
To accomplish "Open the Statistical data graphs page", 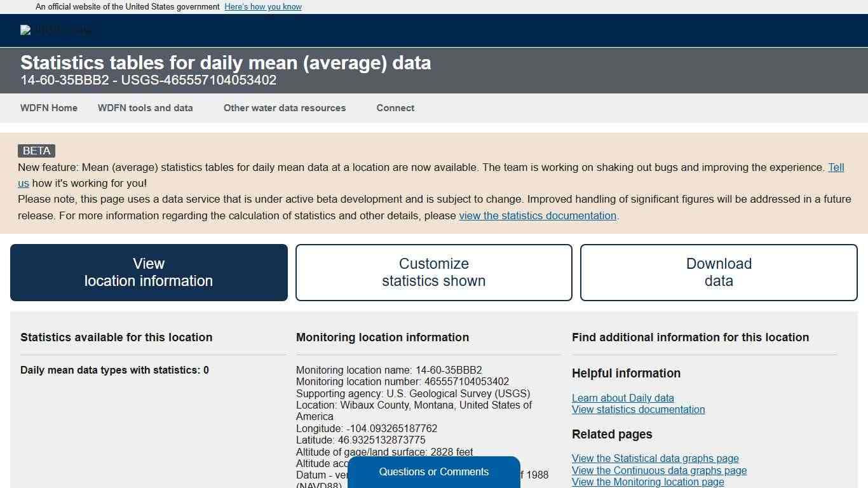I will click(x=655, y=458).
